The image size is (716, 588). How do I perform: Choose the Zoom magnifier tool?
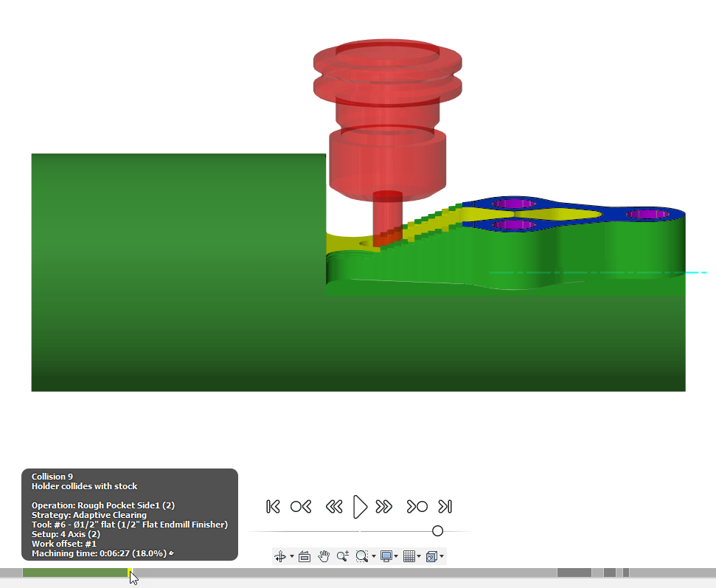(342, 556)
